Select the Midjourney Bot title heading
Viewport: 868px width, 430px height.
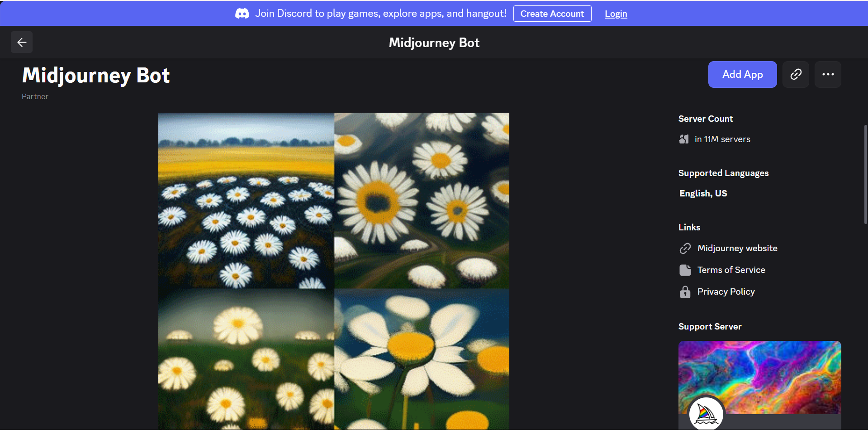coord(95,75)
